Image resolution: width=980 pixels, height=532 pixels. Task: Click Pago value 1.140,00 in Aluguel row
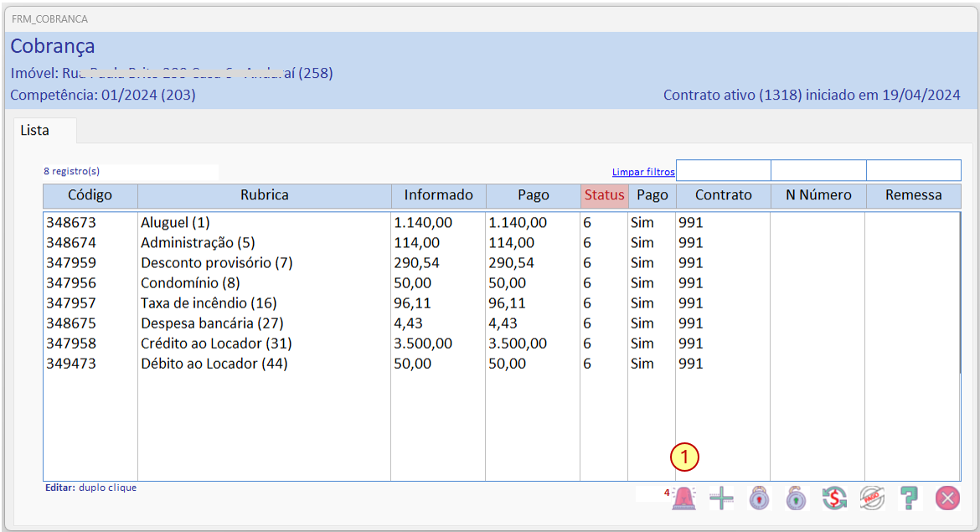point(518,223)
